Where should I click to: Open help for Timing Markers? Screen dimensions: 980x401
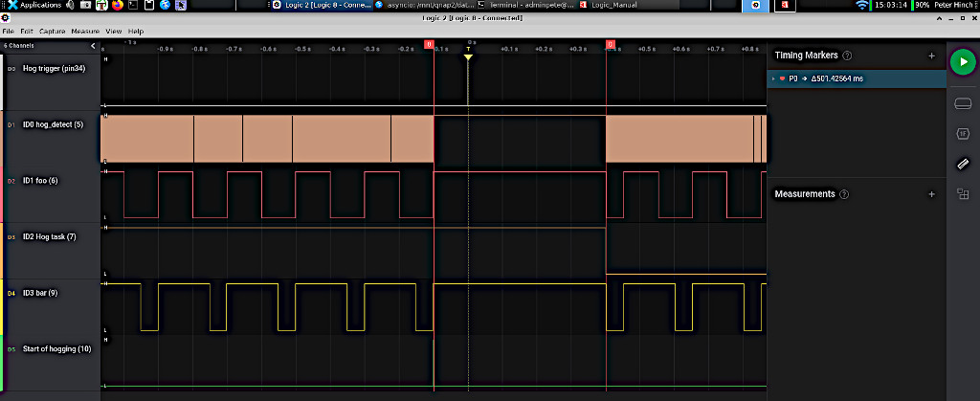[x=848, y=56]
